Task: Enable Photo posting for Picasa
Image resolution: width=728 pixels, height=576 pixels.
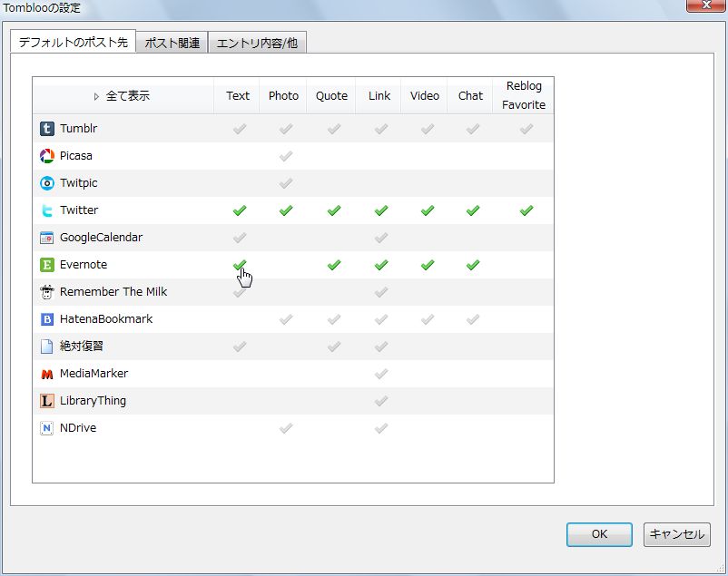Action: [x=286, y=156]
